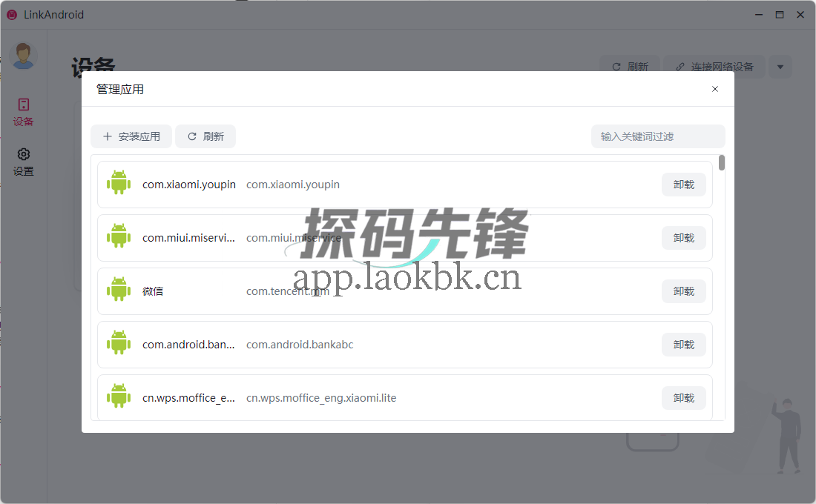Image resolution: width=816 pixels, height=504 pixels.
Task: Click Android icon of com.xiaomi.youpin row
Action: point(119,182)
